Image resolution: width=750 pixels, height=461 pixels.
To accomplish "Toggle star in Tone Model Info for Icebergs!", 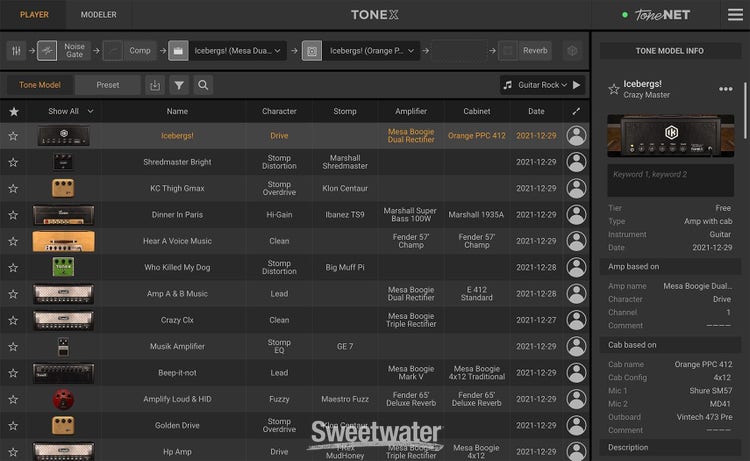I will coord(614,89).
